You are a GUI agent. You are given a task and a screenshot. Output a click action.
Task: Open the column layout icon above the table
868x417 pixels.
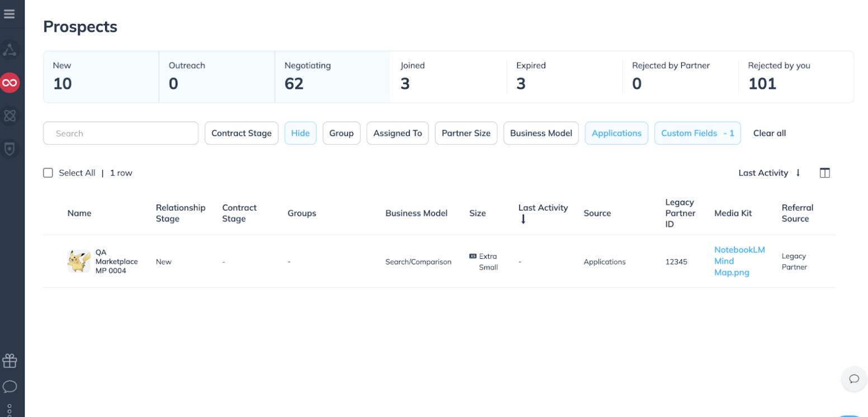tap(824, 173)
